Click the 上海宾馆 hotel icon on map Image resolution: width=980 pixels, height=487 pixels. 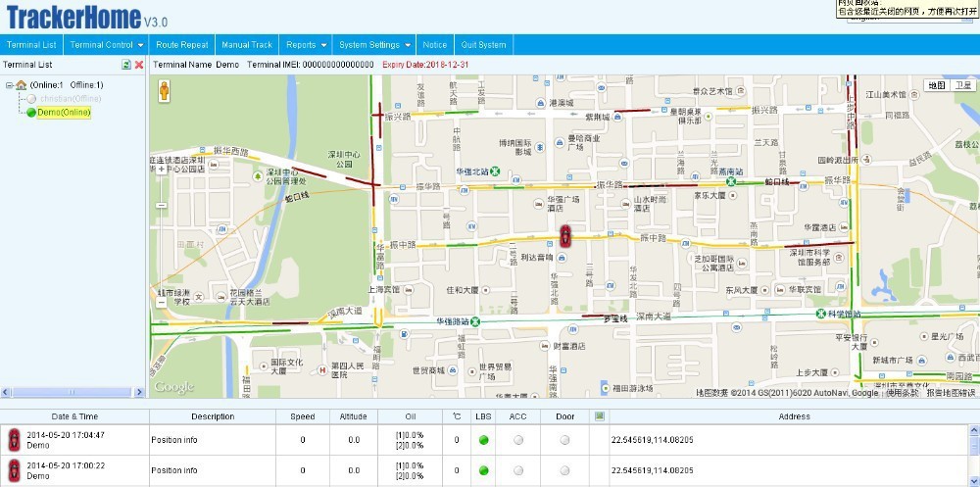[x=409, y=290]
